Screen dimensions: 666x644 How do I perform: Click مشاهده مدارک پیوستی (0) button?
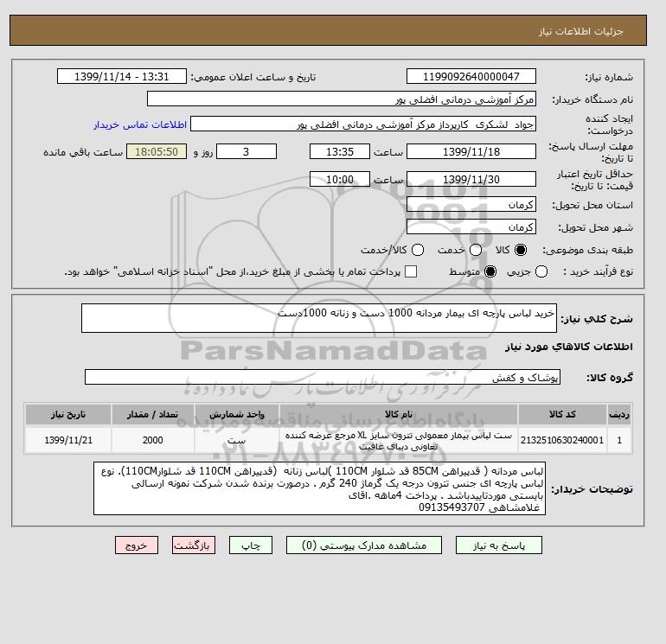(364, 545)
